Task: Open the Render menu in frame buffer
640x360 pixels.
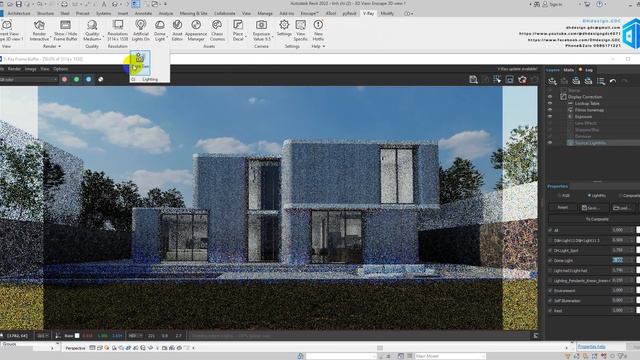Action: tap(14, 69)
